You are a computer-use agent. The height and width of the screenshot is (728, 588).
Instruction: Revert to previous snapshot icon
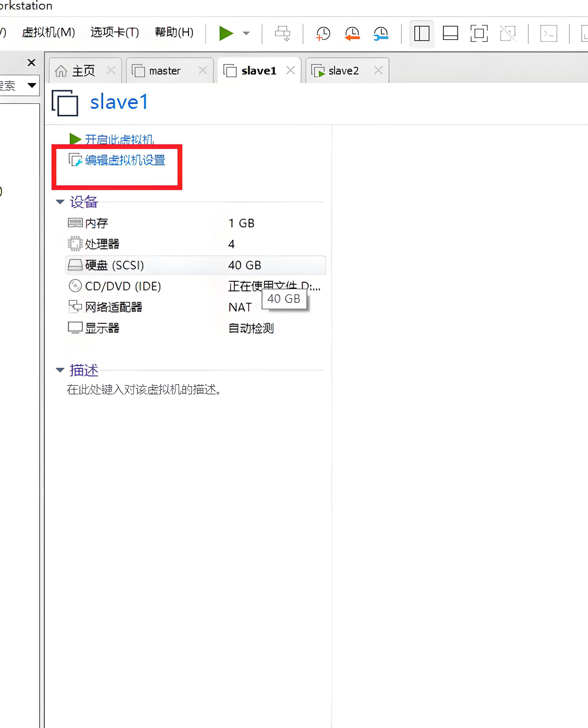point(352,33)
